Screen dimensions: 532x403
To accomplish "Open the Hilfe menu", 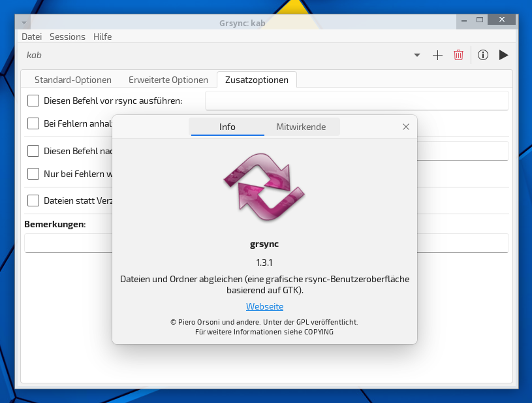I will click(102, 37).
